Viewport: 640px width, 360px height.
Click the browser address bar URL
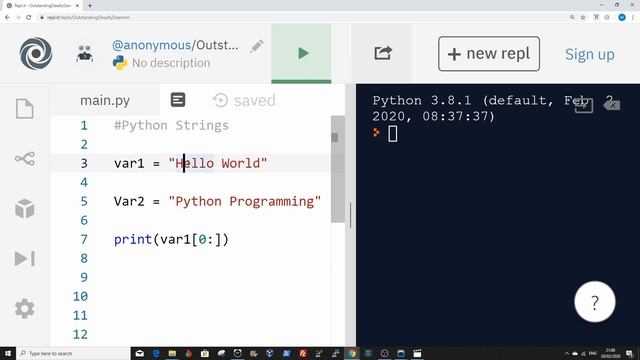tap(88, 18)
